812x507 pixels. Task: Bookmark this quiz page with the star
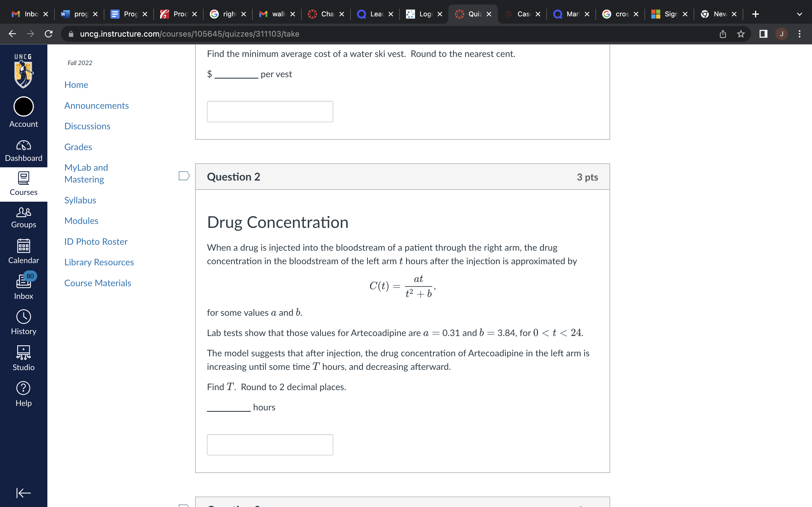coord(741,34)
